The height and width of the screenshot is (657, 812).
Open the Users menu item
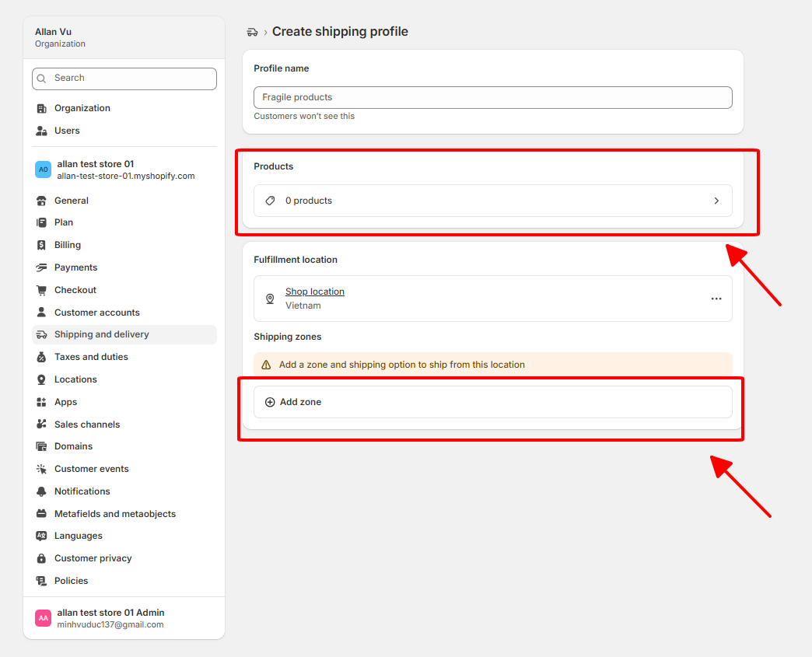124,131
